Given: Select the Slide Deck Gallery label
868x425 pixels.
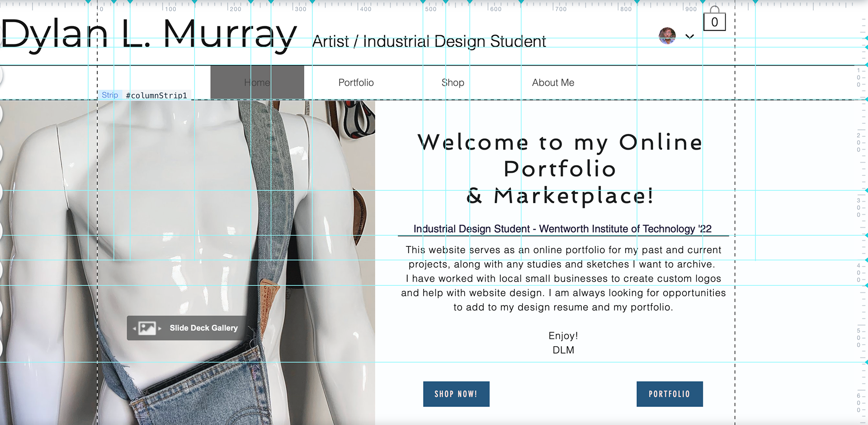Looking at the screenshot, I should [203, 328].
